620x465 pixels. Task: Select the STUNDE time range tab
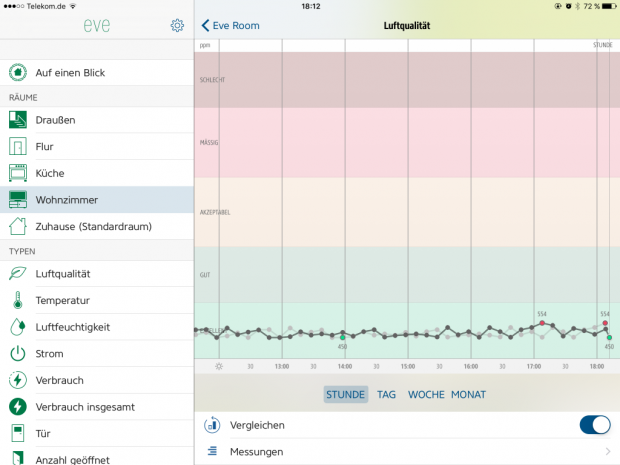coord(346,394)
